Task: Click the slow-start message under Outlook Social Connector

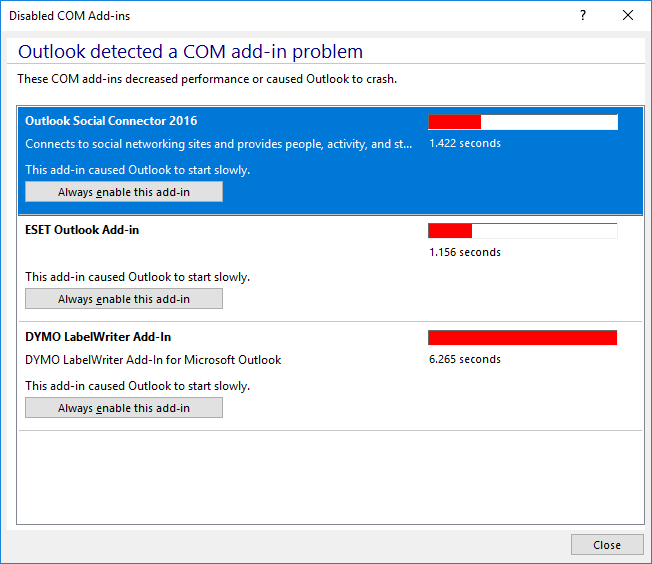Action: pos(138,170)
